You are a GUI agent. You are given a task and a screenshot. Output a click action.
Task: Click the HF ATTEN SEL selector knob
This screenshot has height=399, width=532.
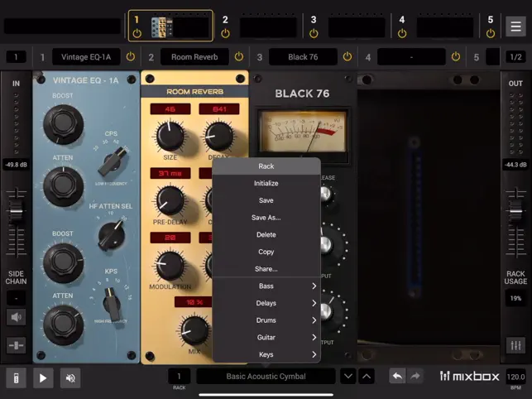112,235
